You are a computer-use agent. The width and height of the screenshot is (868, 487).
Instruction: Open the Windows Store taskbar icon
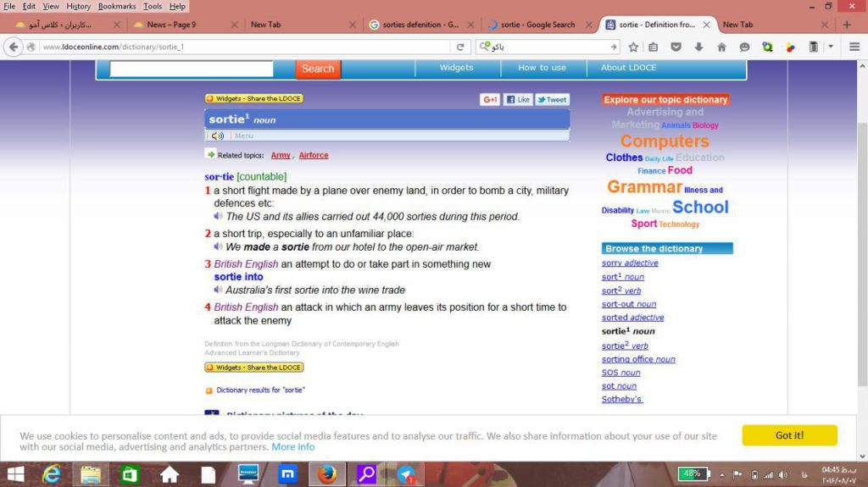point(130,474)
